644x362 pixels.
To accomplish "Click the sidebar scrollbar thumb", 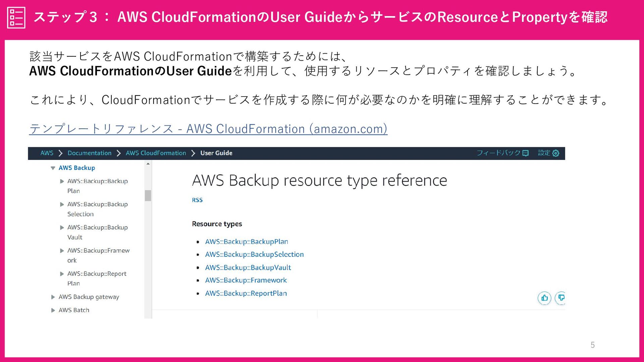I will pyautogui.click(x=148, y=195).
